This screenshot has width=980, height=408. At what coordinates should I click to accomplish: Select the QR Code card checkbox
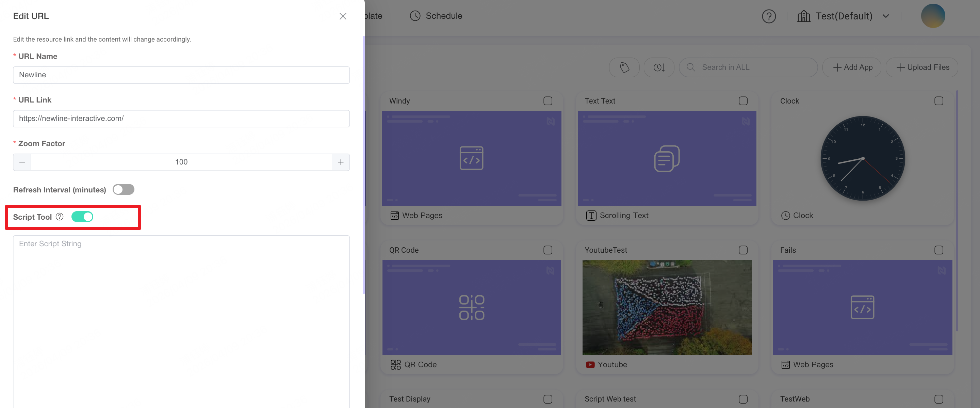[x=548, y=250]
